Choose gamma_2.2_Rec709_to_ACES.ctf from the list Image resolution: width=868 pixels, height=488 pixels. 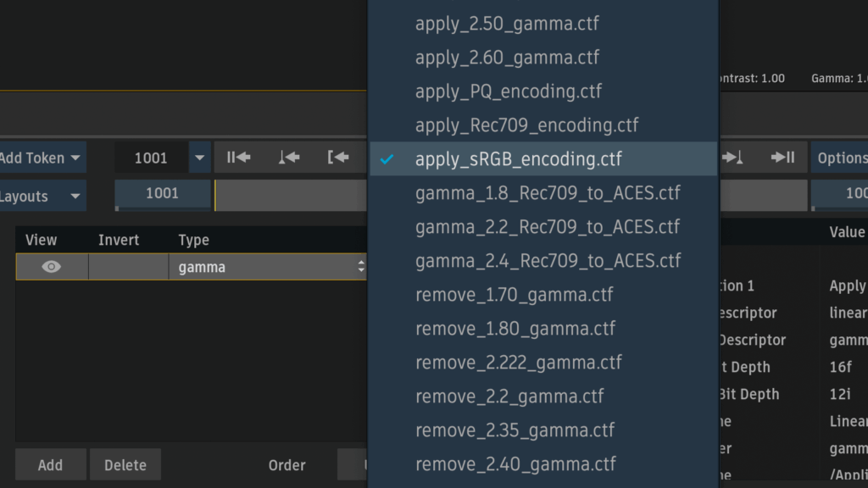[x=547, y=227]
